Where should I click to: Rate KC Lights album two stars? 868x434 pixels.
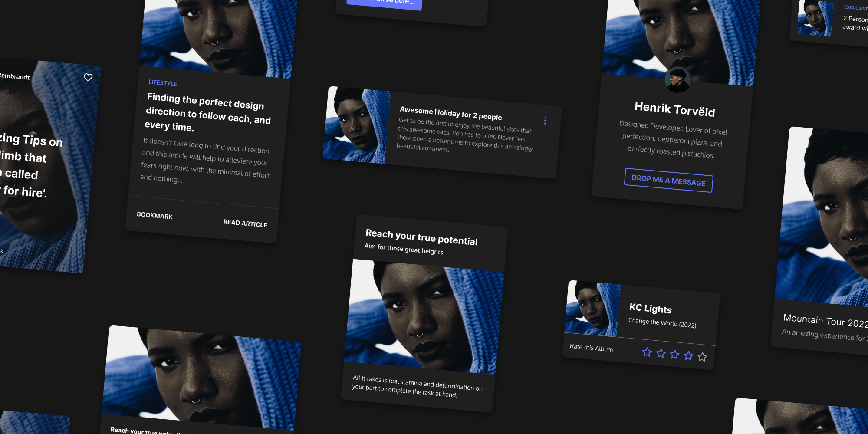661,353
